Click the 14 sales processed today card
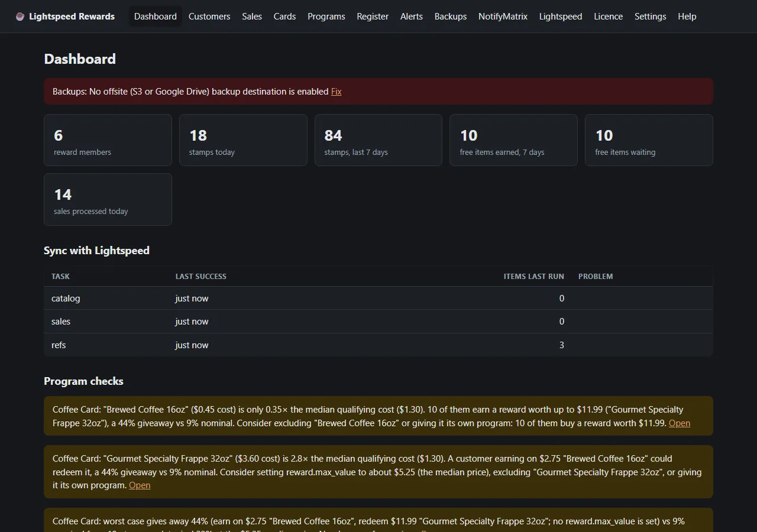This screenshot has width=757, height=532. click(108, 199)
